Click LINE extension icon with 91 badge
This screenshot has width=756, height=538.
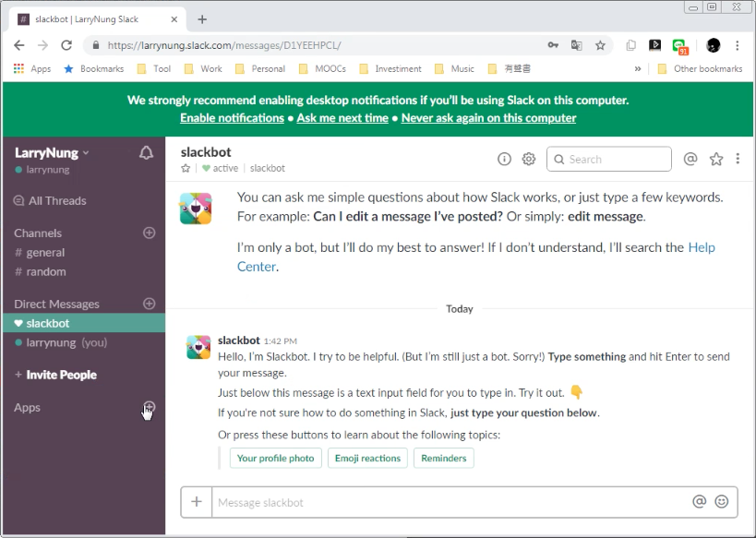point(679,46)
